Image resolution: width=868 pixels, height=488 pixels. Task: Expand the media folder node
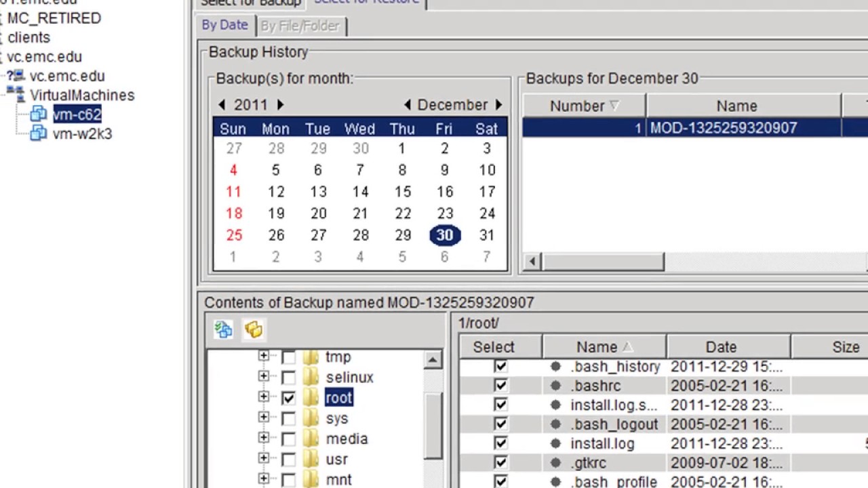click(264, 438)
